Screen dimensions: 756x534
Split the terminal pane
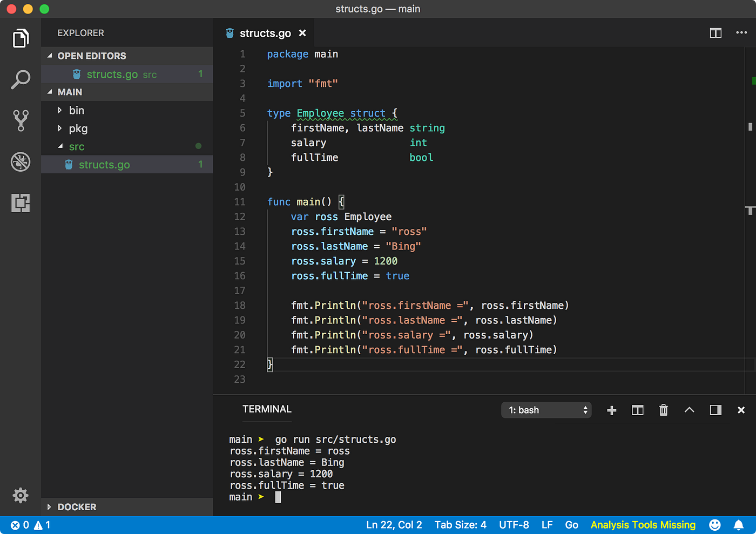click(x=638, y=410)
